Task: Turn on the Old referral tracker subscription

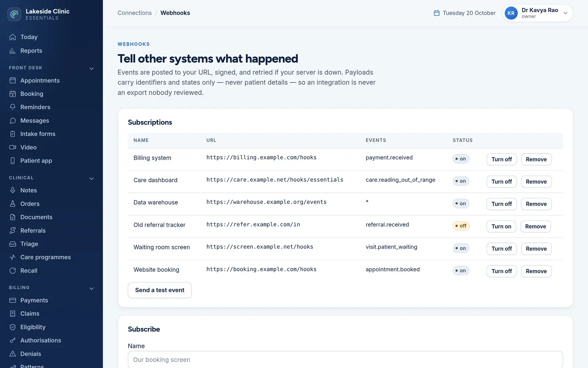Action: (x=501, y=226)
